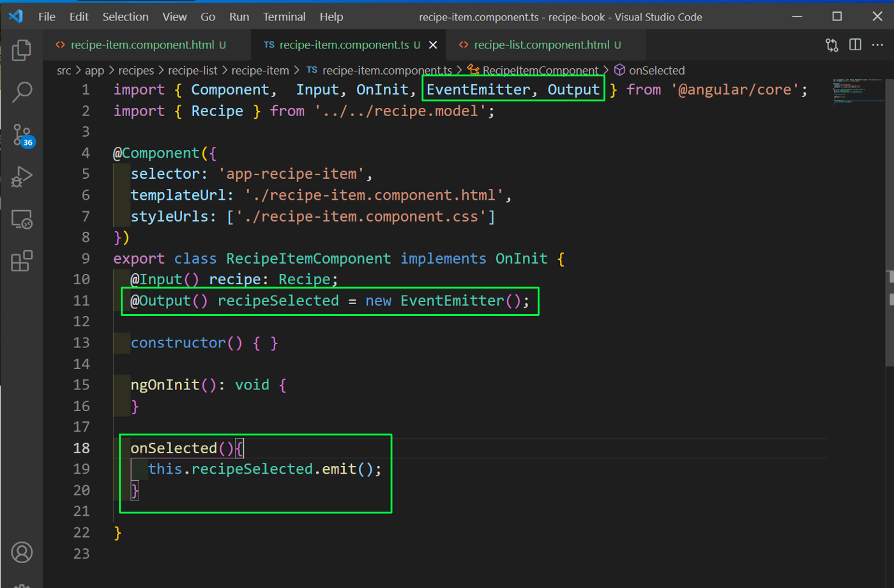Open the Extensions view
This screenshot has width=894, height=588.
pos(22,261)
